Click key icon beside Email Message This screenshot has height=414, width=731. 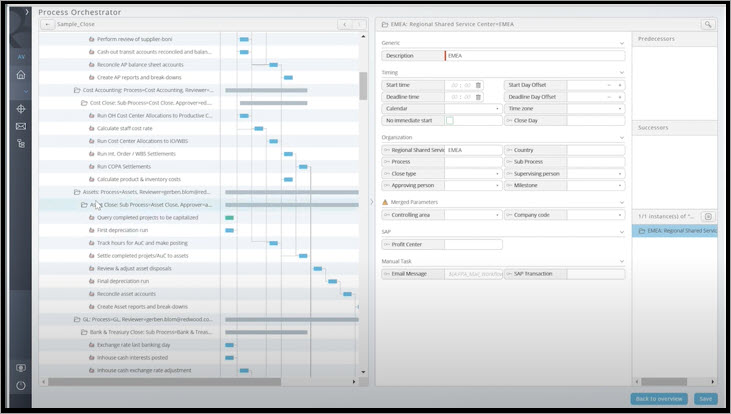pyautogui.click(x=386, y=274)
